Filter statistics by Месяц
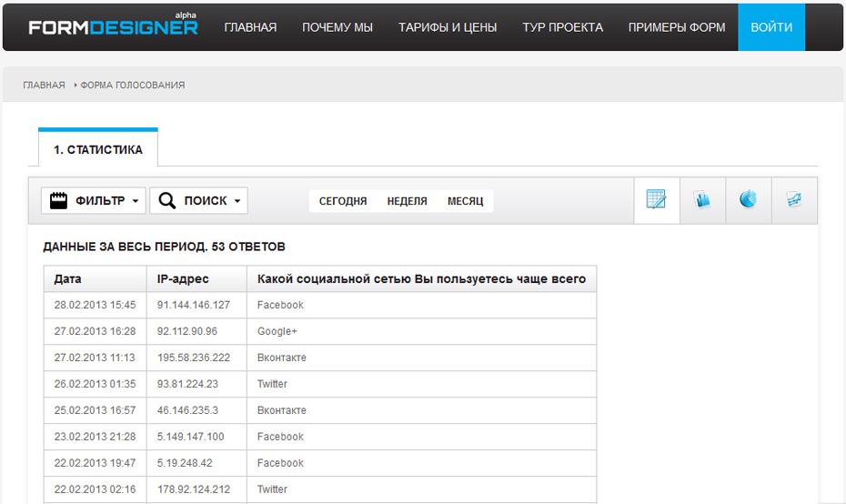 (465, 201)
